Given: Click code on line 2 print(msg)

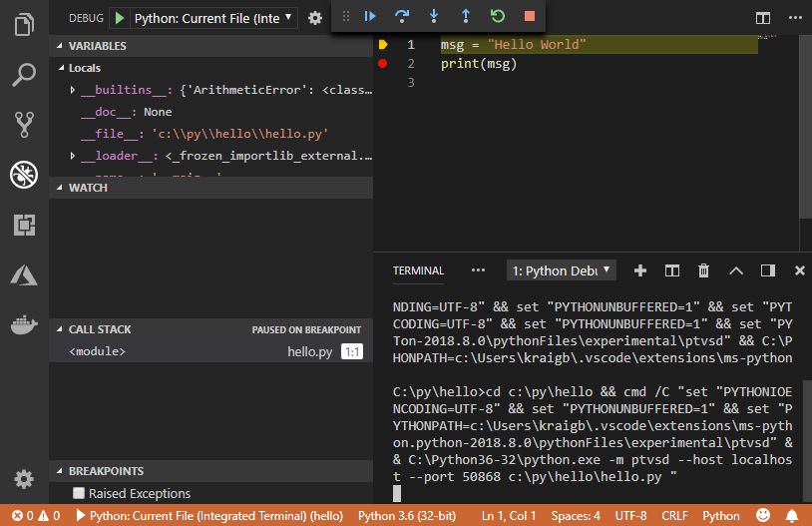Looking at the screenshot, I should pyautogui.click(x=479, y=64).
